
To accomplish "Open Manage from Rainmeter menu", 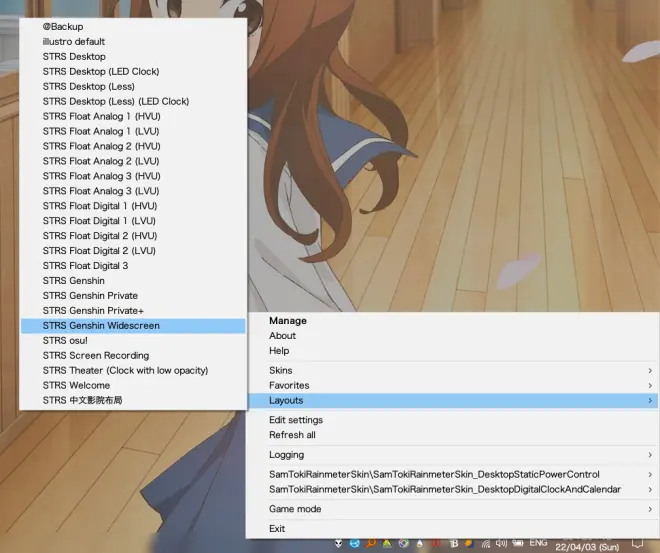I will click(x=453, y=321).
